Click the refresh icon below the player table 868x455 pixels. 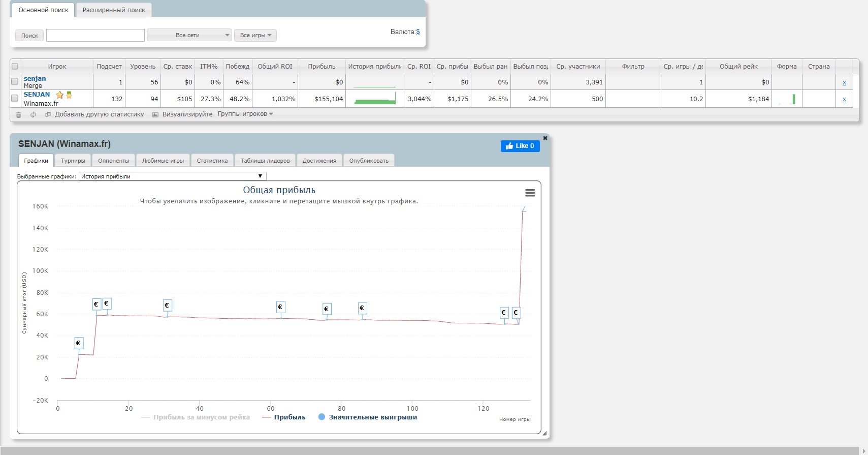click(33, 115)
